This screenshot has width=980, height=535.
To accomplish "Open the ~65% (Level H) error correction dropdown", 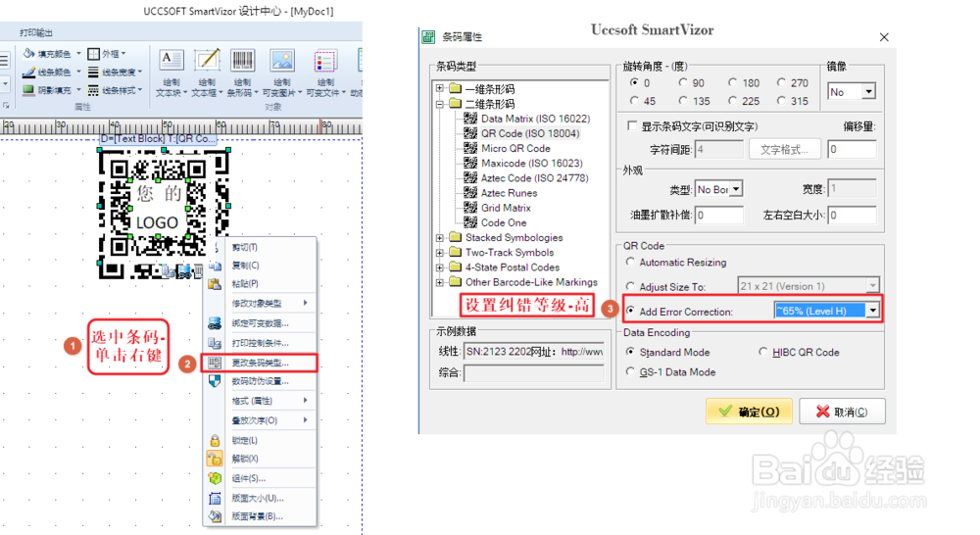I will (x=872, y=311).
